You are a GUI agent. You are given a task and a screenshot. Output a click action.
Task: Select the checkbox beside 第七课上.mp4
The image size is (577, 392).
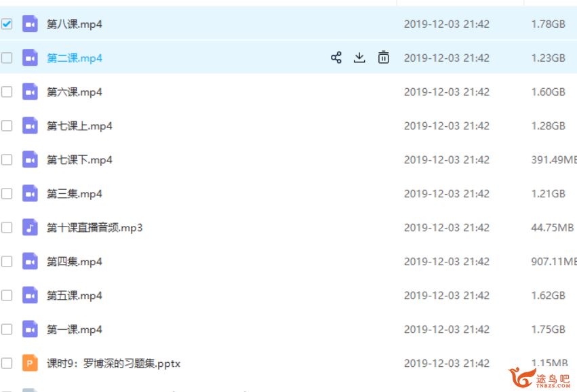coord(7,126)
